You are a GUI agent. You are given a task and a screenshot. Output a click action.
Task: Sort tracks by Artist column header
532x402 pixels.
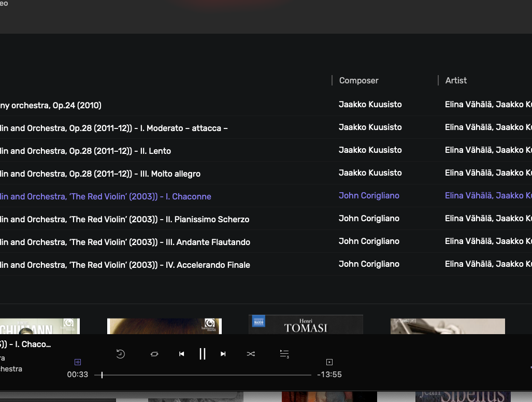456,80
